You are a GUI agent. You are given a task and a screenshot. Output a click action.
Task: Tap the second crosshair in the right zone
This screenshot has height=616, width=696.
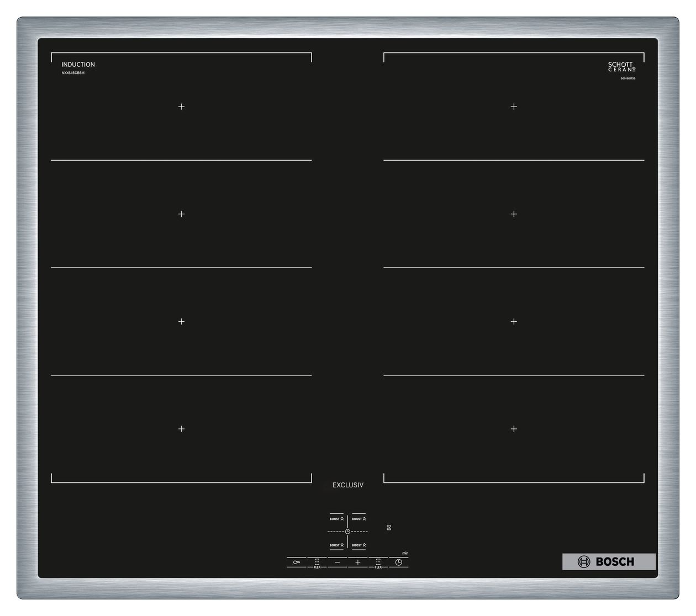click(x=514, y=214)
